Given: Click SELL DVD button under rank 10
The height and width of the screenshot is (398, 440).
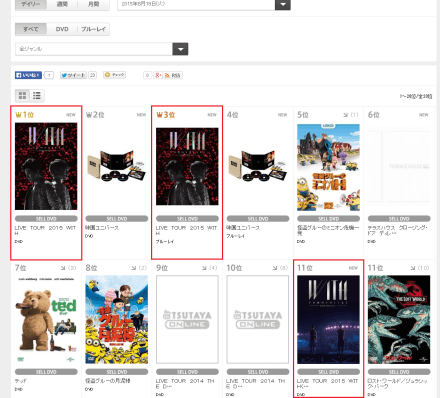Looking at the screenshot, I should pyautogui.click(x=258, y=372).
